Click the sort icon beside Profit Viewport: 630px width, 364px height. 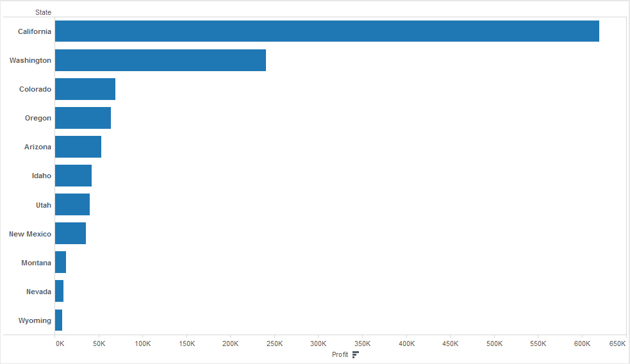tap(356, 354)
